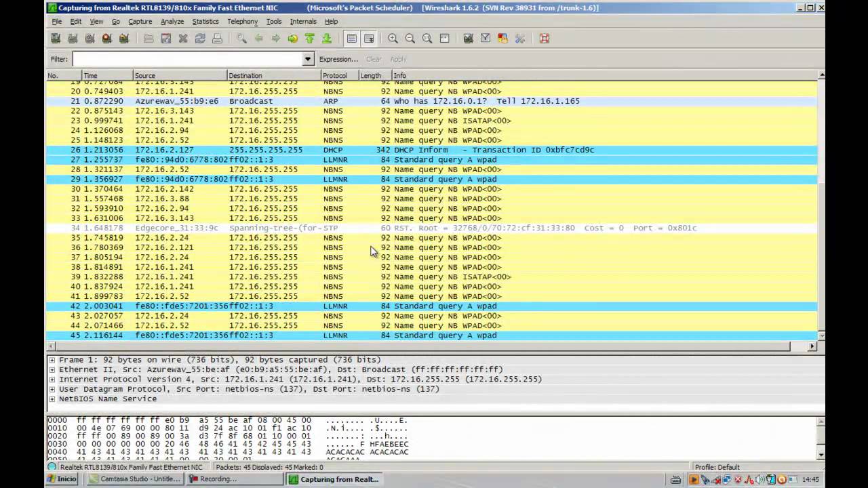This screenshot has height=488, width=868.
Task: Open help lifebuoy toolbar icon
Action: (x=545, y=39)
